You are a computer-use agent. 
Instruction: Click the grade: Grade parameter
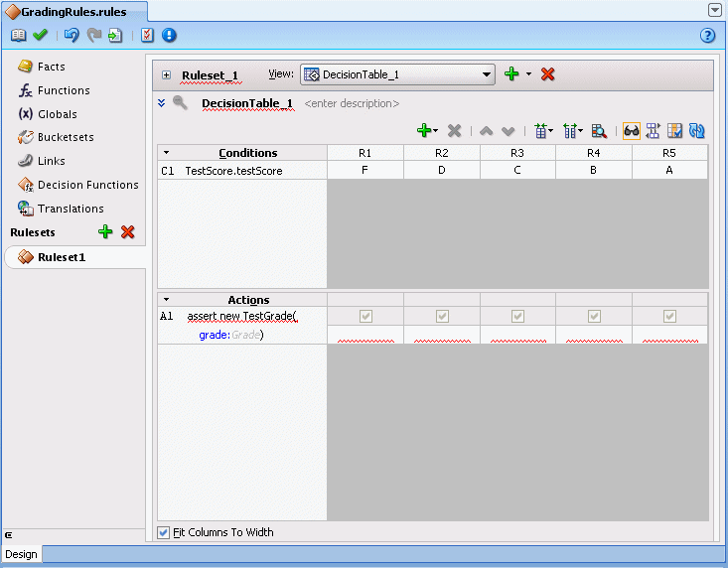230,335
